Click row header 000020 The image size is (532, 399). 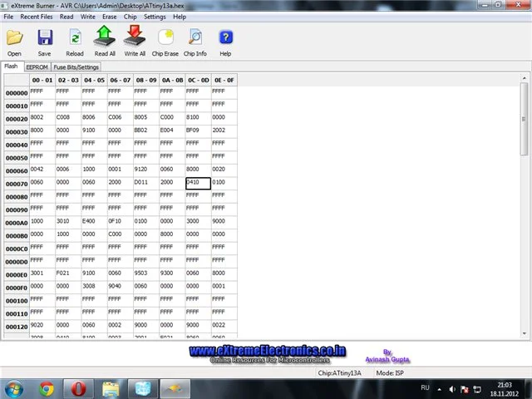click(x=17, y=119)
